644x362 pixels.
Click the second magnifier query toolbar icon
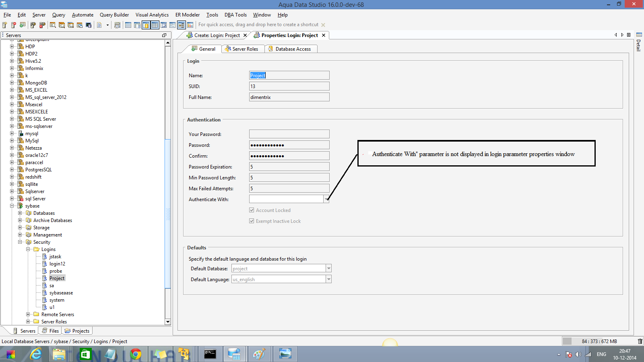tap(62, 25)
